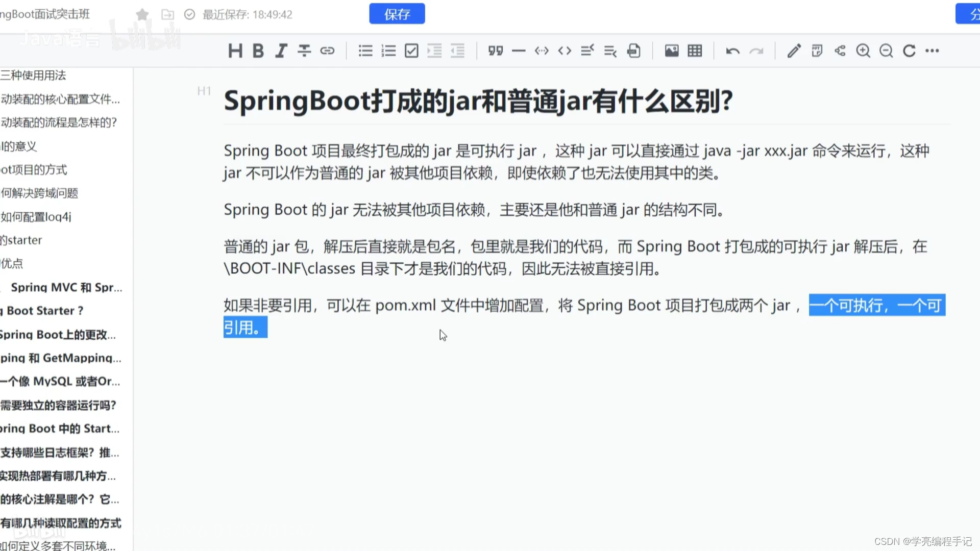
Task: Open outline item 如何配置log4j
Action: click(36, 217)
